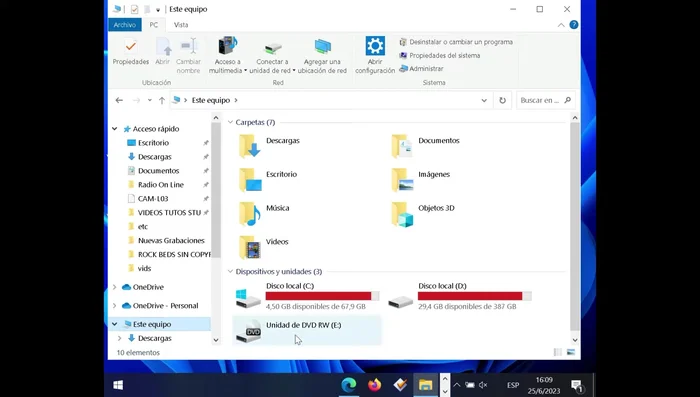700x397 pixels.
Task: Click Este equipo in address breadcrumb
Action: pyautogui.click(x=211, y=100)
